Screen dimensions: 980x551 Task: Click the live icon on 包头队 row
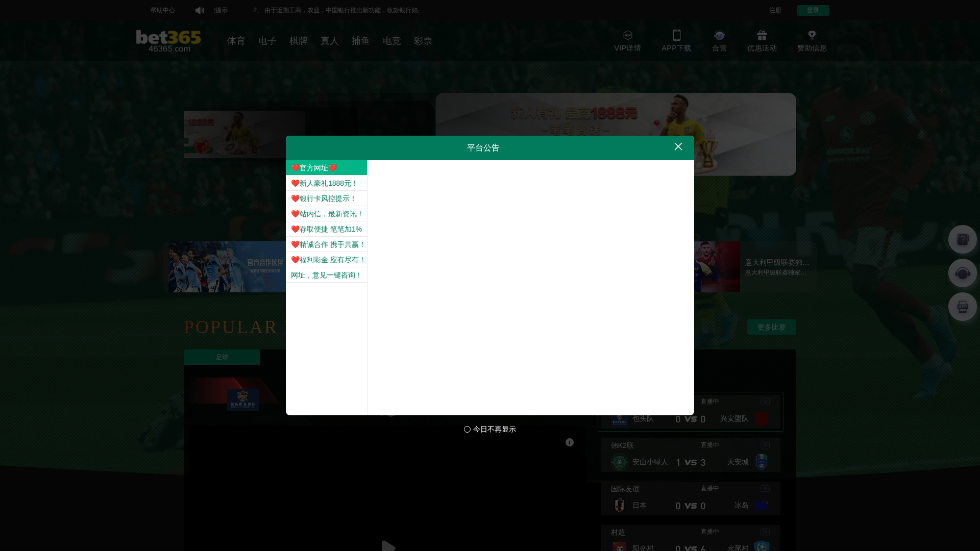click(x=765, y=402)
